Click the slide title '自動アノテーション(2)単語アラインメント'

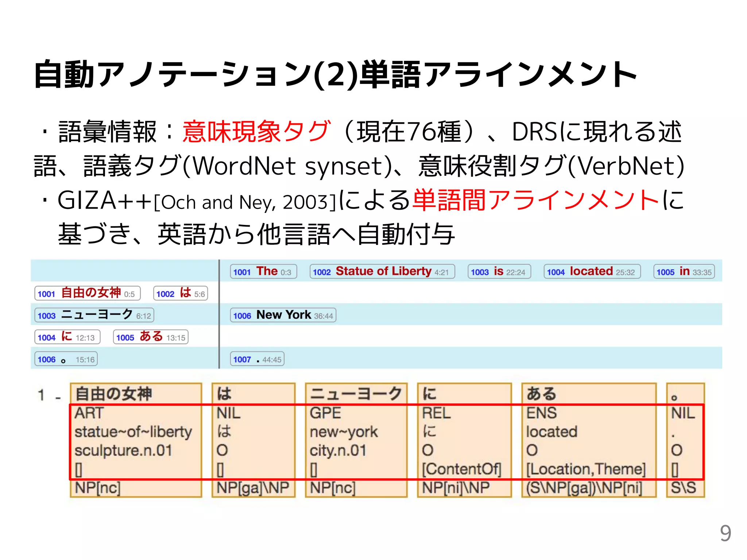[336, 74]
